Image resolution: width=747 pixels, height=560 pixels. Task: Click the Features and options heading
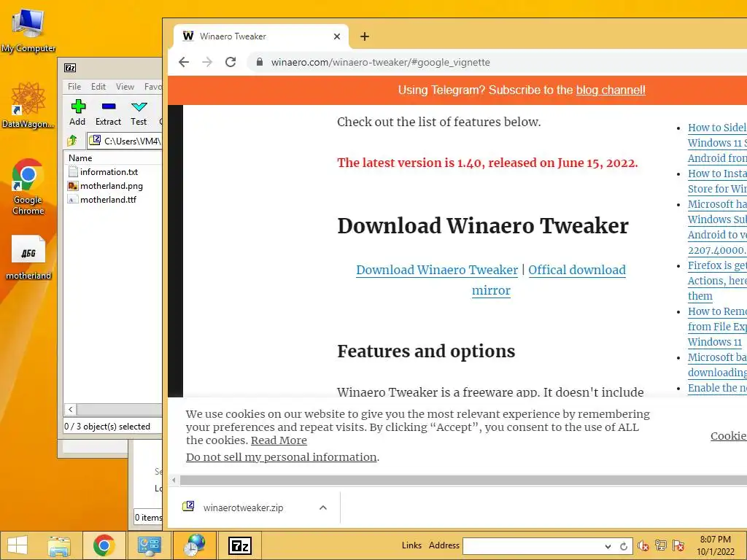[426, 351]
